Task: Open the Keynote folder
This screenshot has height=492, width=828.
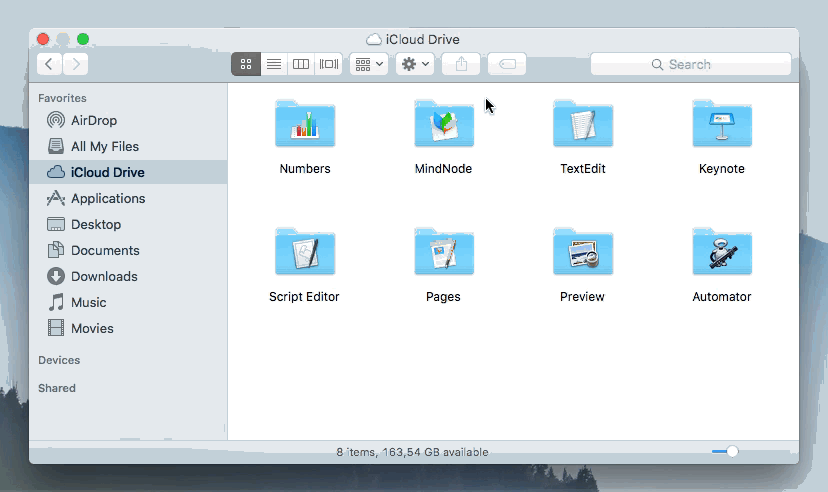Action: [722, 124]
